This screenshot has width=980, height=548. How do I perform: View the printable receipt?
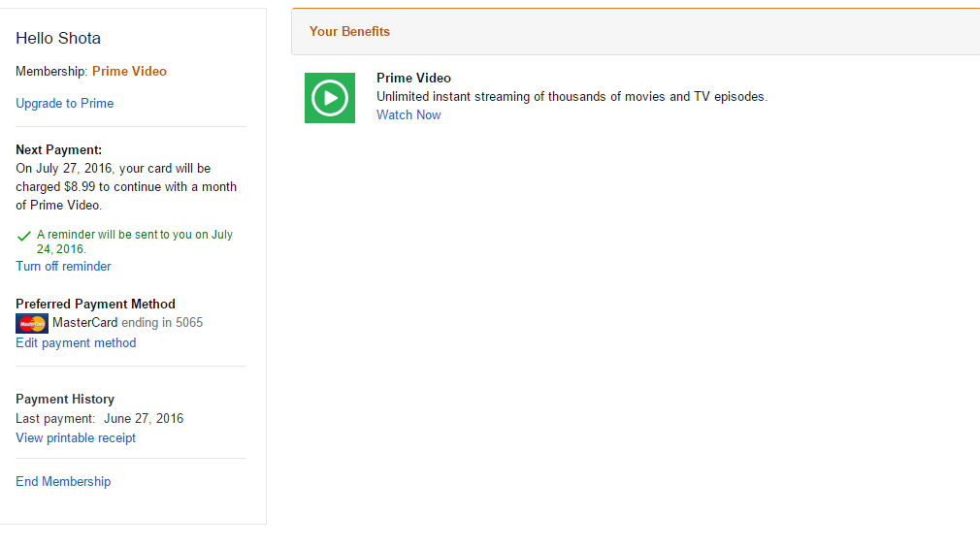tap(76, 437)
